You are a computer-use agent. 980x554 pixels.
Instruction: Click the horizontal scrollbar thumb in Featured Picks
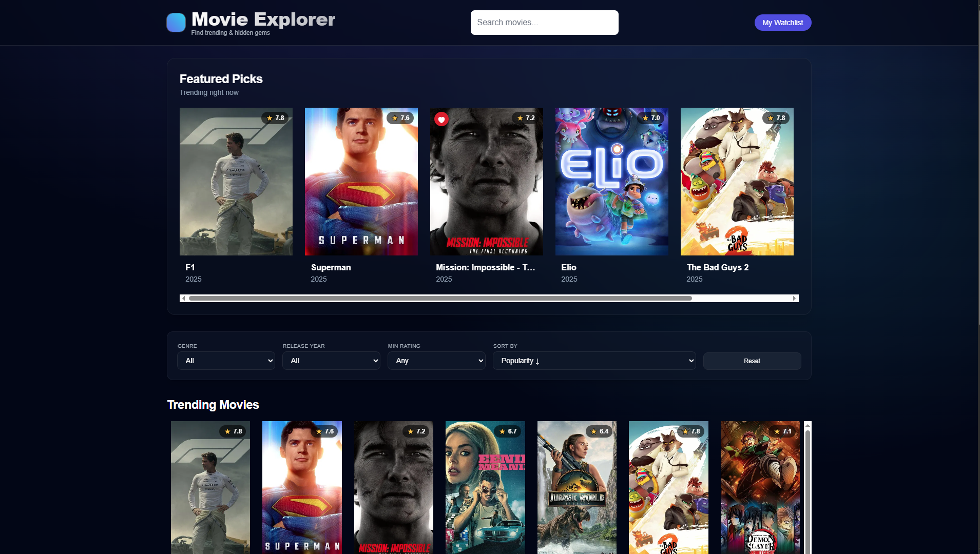[x=440, y=298]
